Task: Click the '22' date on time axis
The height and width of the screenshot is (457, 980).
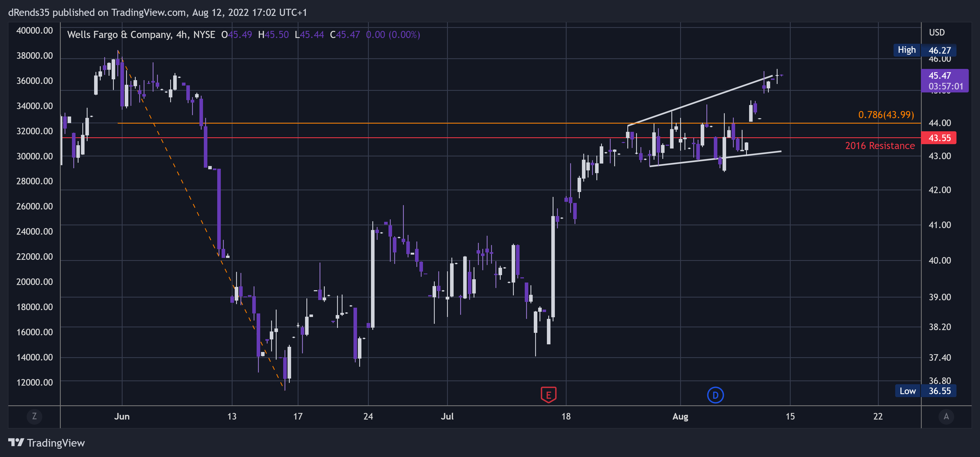Action: coord(878,416)
